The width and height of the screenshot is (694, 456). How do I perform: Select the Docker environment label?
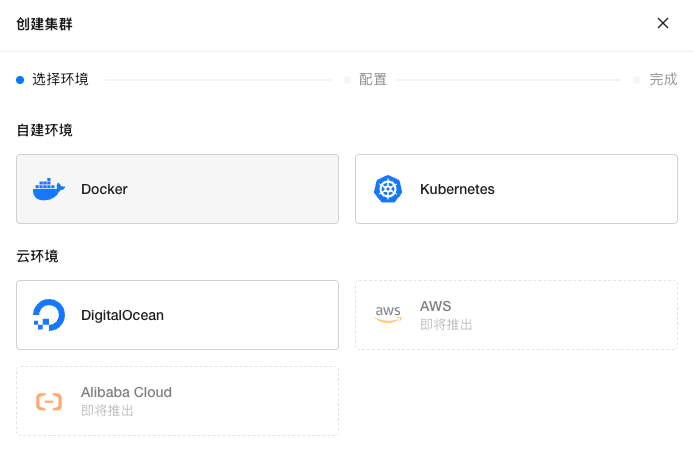(x=104, y=189)
